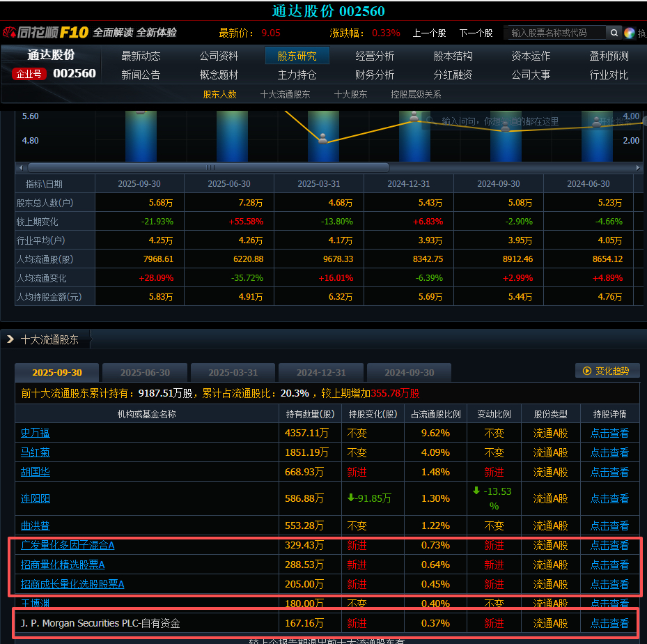This screenshot has height=644, width=647.
Task: Click the chart horizontal scrollbar thumb
Action: point(208,167)
